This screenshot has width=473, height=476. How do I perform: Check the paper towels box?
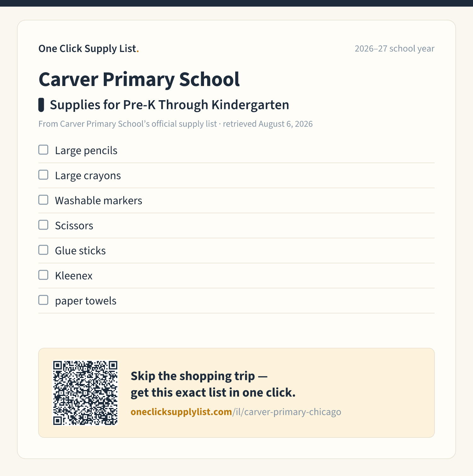(x=43, y=300)
